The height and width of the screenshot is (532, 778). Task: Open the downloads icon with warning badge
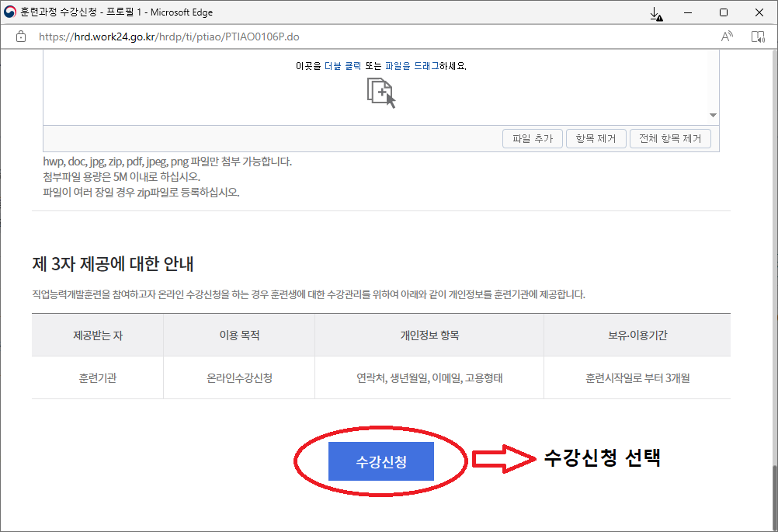(655, 13)
